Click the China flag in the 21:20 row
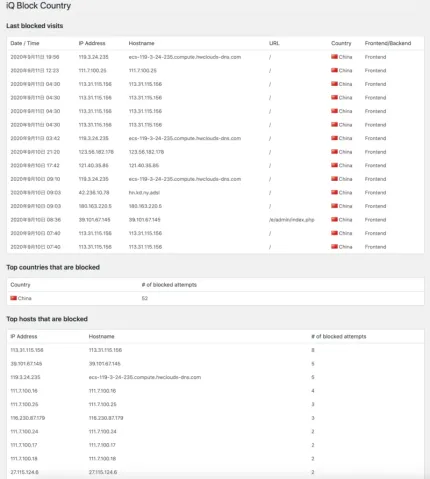 (334, 152)
